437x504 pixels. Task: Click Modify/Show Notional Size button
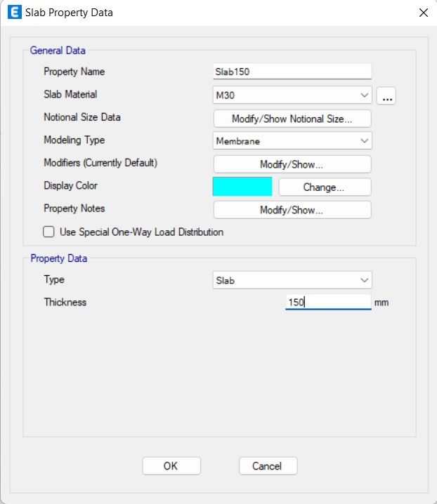[292, 119]
